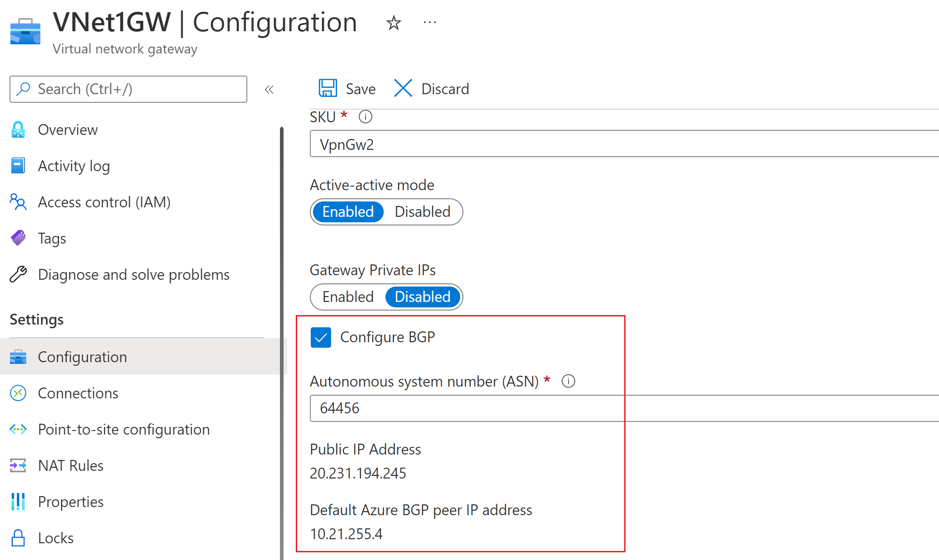Set Gateway Private IPs to Enabled

(348, 297)
